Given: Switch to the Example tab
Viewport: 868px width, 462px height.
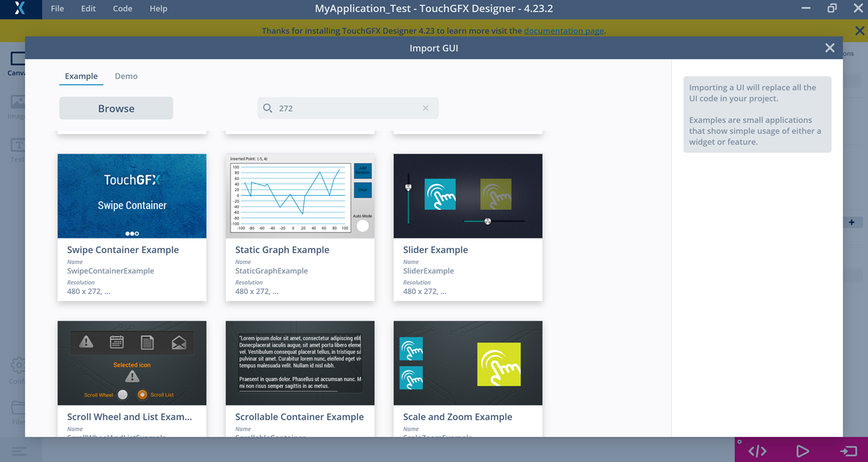Looking at the screenshot, I should coord(81,76).
